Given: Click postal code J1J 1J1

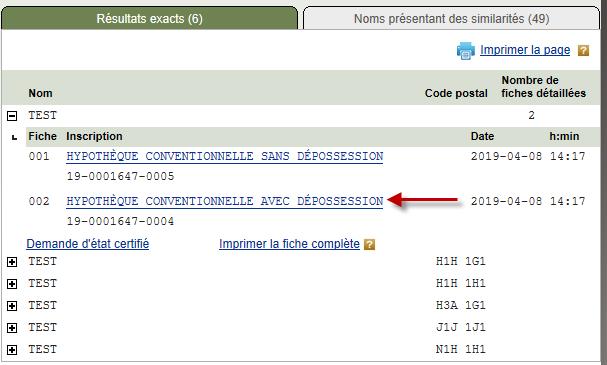Looking at the screenshot, I should pyautogui.click(x=461, y=327).
